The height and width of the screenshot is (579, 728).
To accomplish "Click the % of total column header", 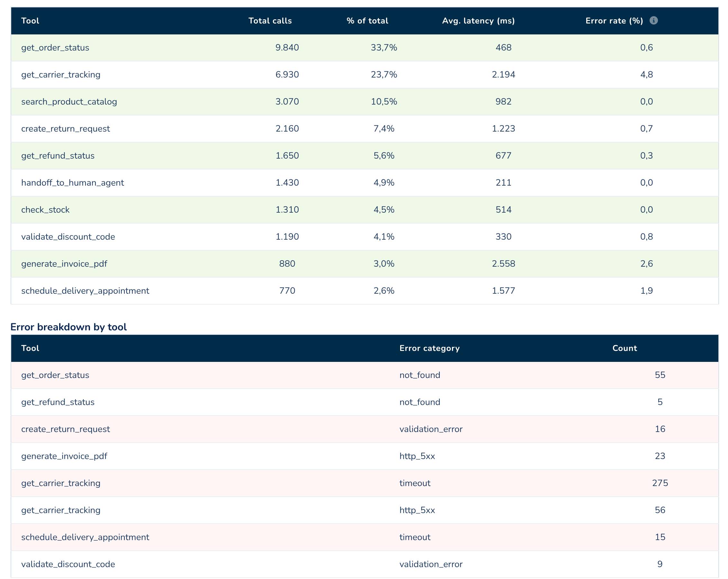I will click(367, 21).
